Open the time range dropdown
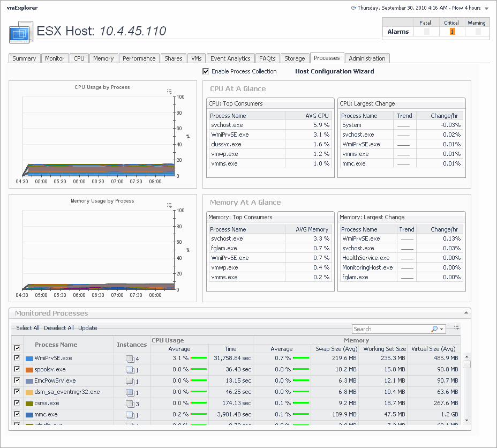Screen dimensions: 497x448 coord(486,8)
